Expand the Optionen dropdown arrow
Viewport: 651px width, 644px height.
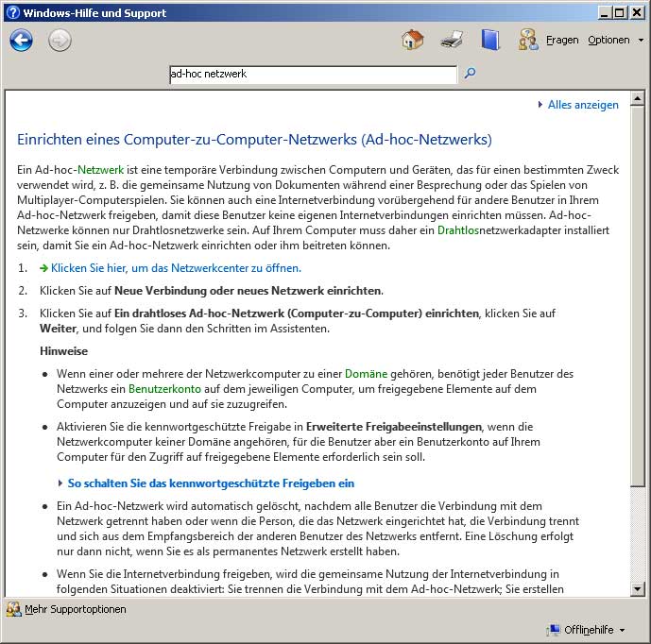point(641,41)
